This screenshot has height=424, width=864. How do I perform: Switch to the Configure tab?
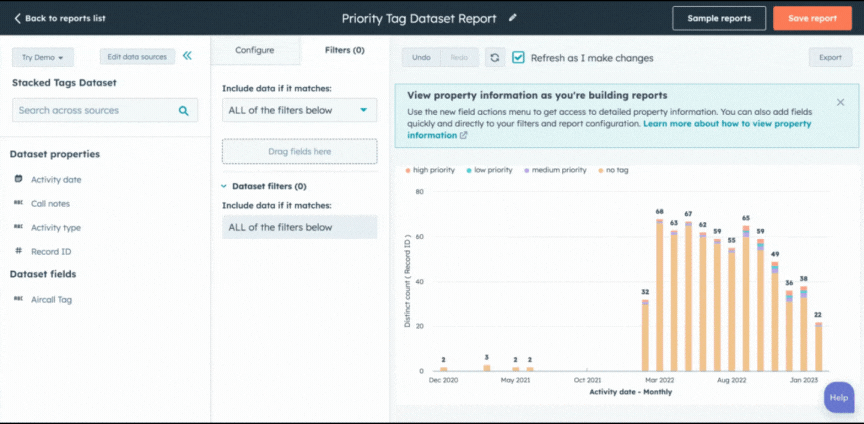coord(254,50)
